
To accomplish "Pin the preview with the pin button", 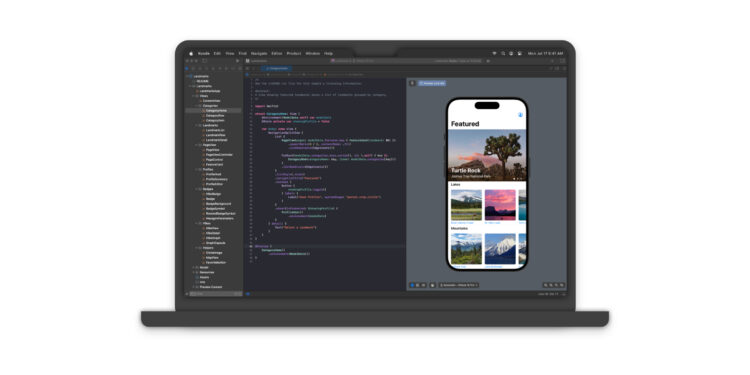I will coord(413,83).
